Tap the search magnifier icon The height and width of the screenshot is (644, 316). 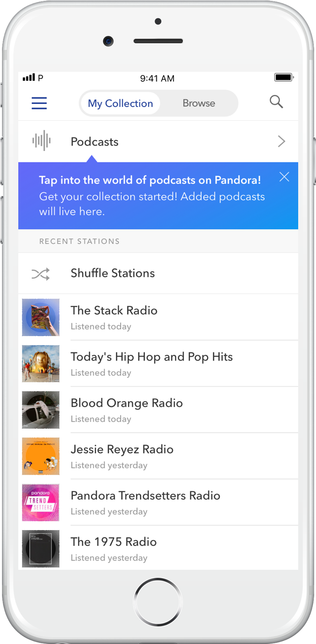point(276,102)
